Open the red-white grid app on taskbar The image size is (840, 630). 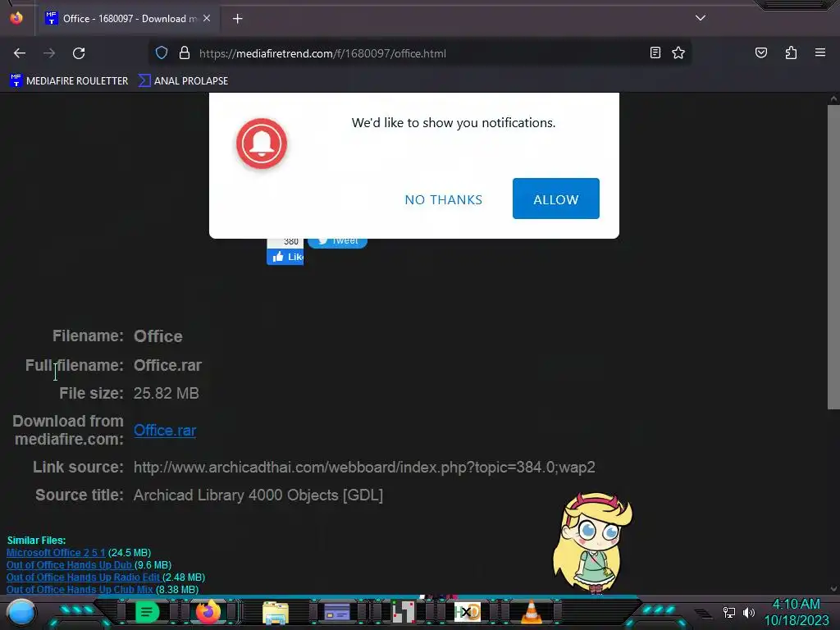pos(404,612)
